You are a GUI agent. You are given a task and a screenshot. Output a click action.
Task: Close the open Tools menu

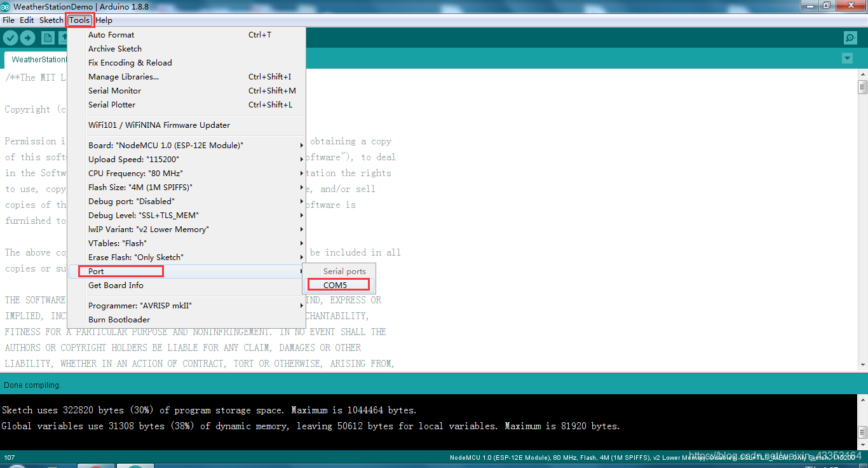[79, 20]
